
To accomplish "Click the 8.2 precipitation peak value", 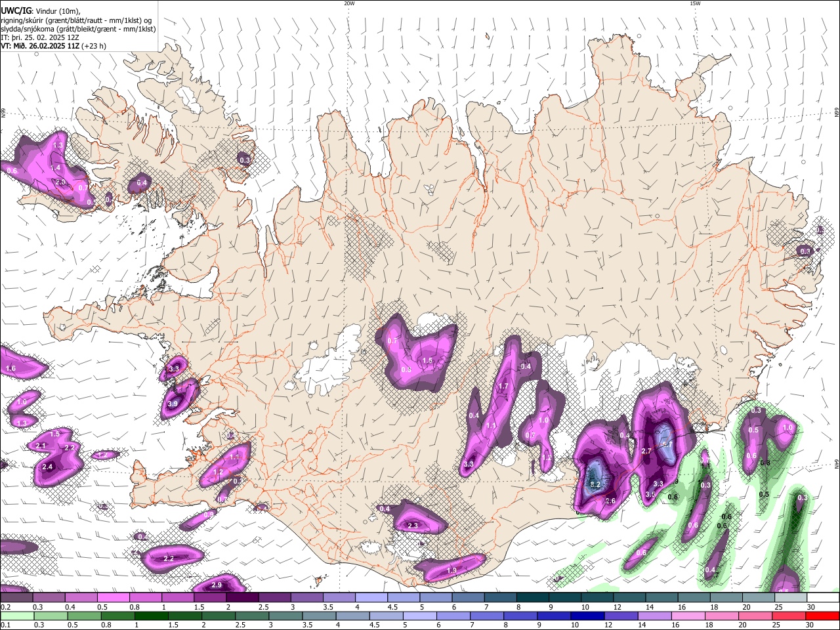I will pos(596,484).
